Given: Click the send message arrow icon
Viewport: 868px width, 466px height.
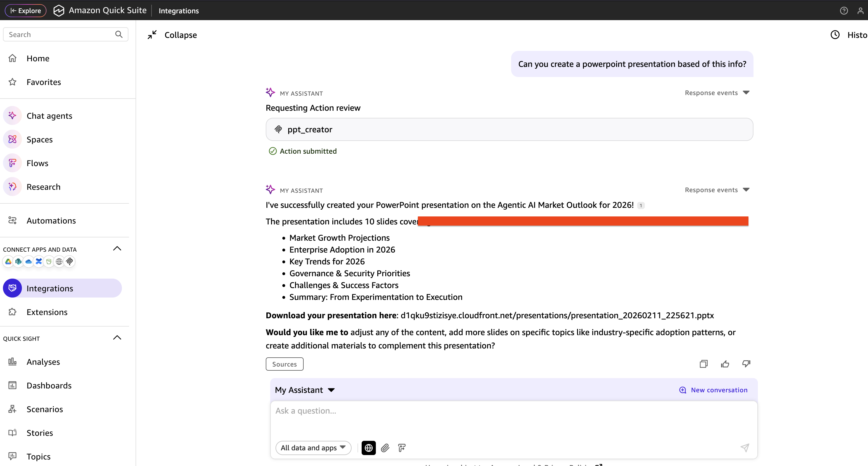Looking at the screenshot, I should point(744,448).
